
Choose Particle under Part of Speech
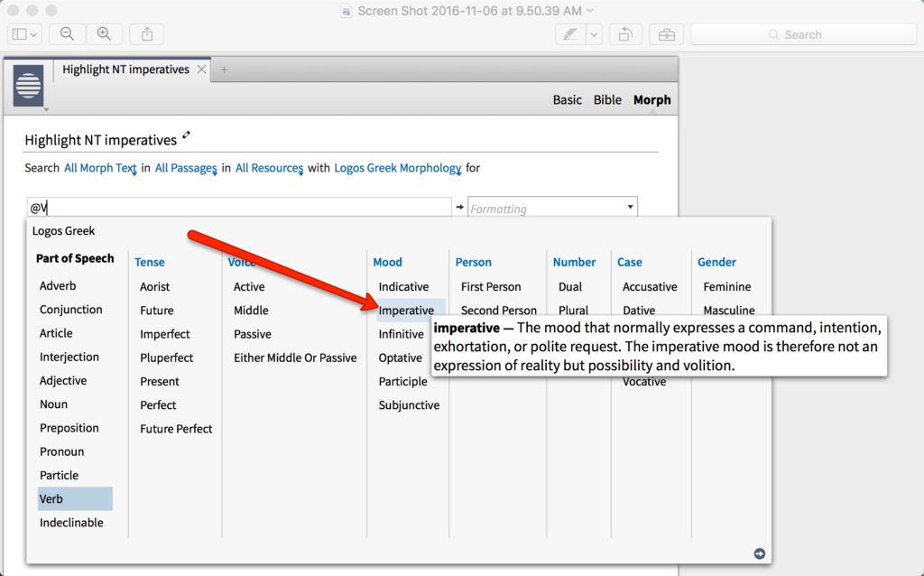click(59, 475)
